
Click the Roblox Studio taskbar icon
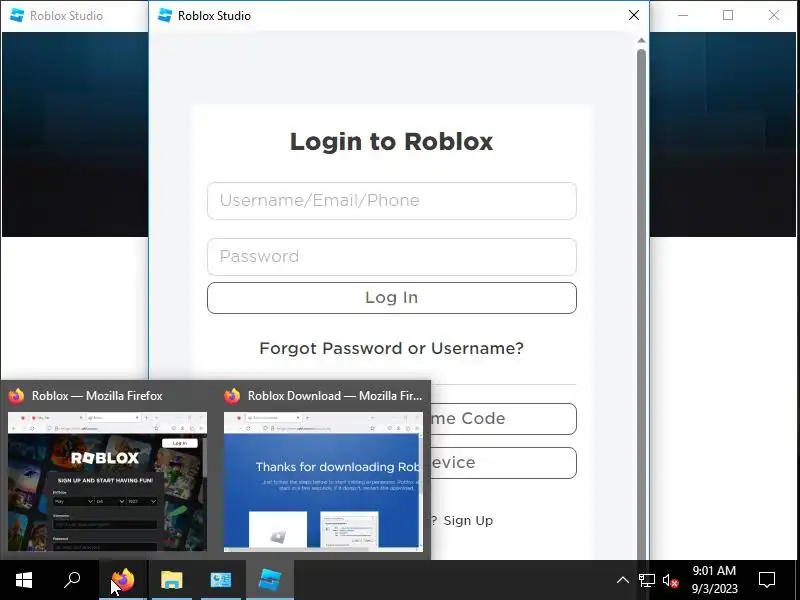(x=270, y=580)
